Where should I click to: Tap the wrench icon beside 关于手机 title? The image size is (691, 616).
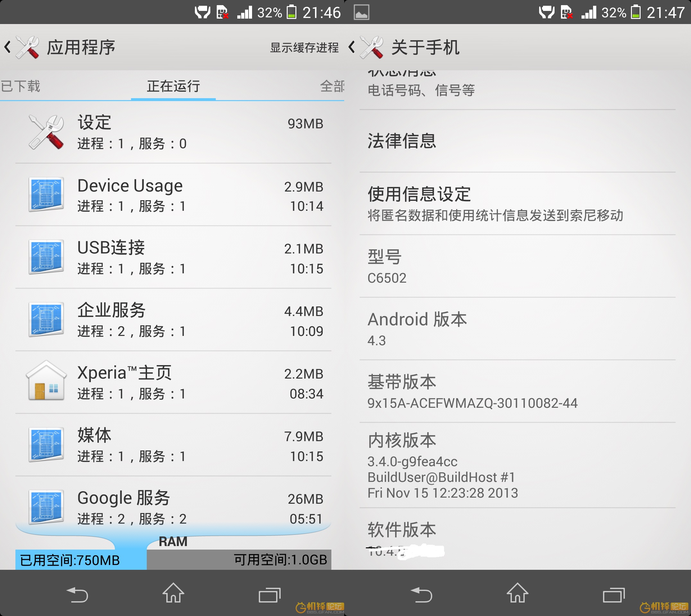pyautogui.click(x=372, y=47)
